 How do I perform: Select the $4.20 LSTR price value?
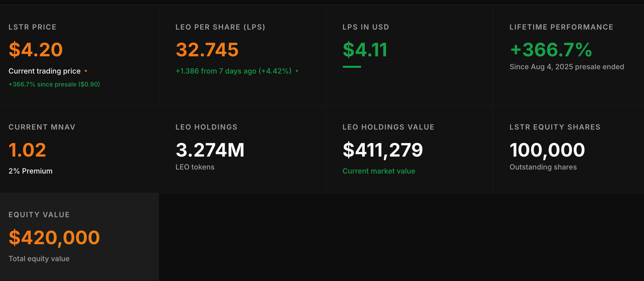(x=36, y=50)
